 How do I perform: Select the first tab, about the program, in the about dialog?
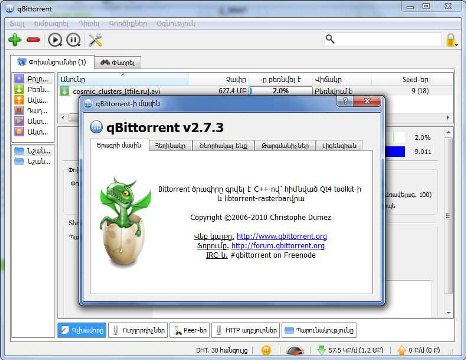point(119,145)
